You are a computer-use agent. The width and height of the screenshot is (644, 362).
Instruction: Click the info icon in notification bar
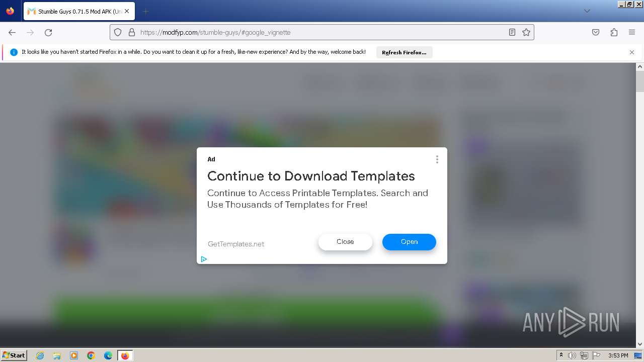(14, 52)
